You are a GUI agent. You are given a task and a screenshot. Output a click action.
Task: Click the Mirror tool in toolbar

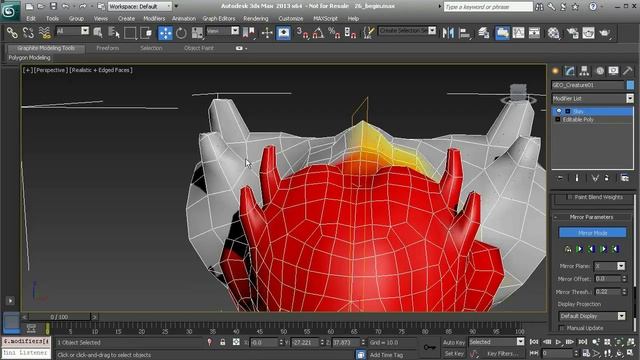click(x=448, y=33)
